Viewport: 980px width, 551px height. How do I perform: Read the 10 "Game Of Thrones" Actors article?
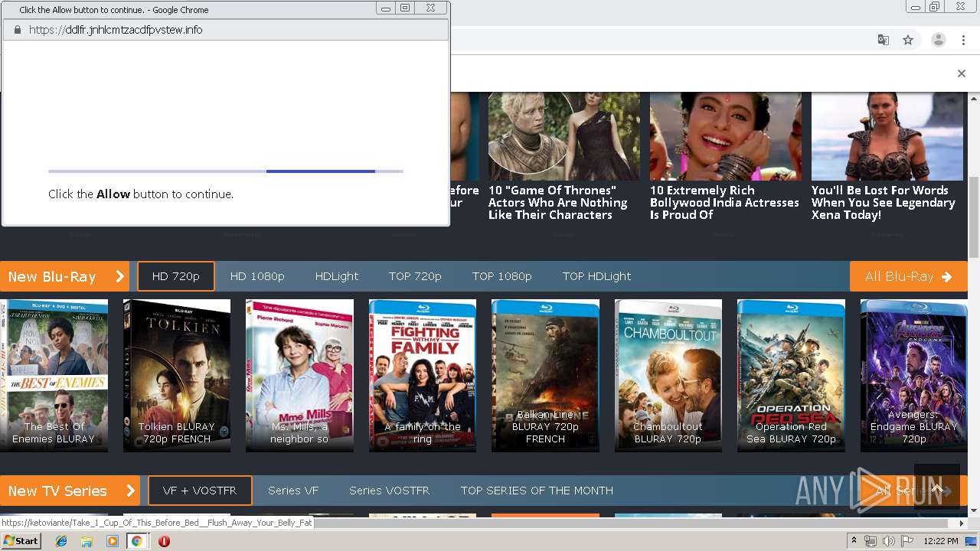pos(558,203)
